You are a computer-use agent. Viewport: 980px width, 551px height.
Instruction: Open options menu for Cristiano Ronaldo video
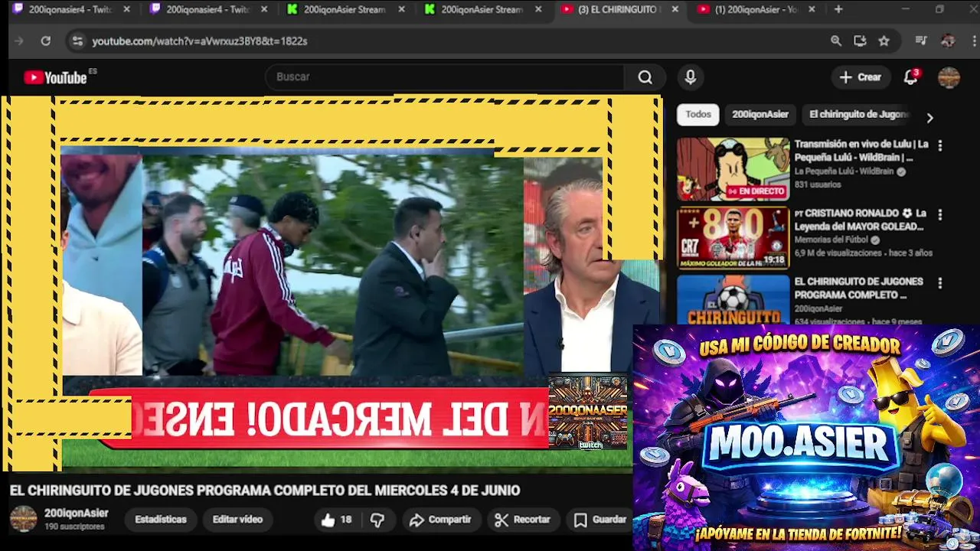pos(940,214)
